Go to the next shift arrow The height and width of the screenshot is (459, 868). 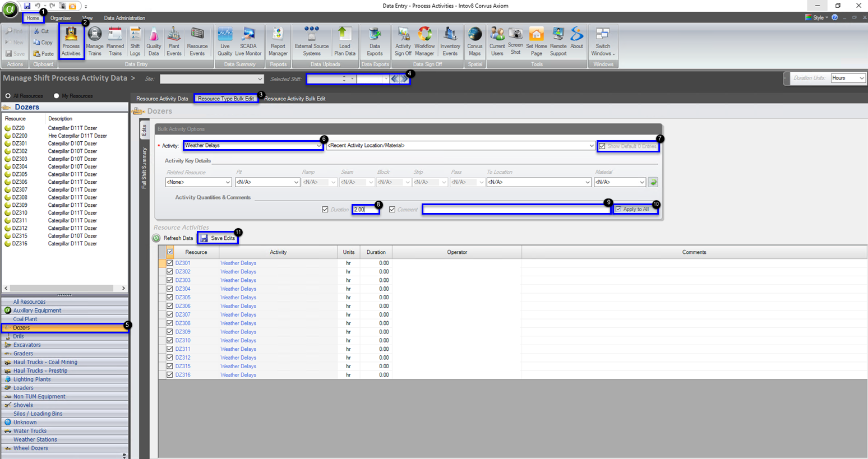(x=404, y=79)
